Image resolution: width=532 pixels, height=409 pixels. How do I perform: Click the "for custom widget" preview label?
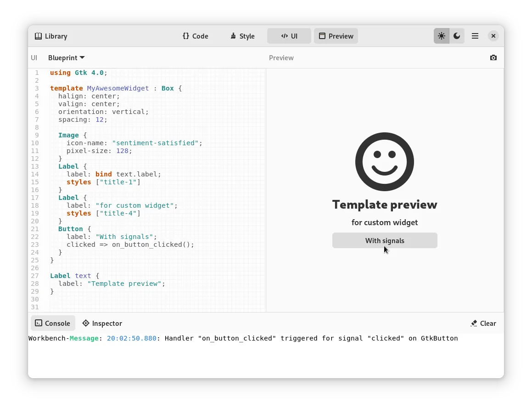(x=384, y=222)
